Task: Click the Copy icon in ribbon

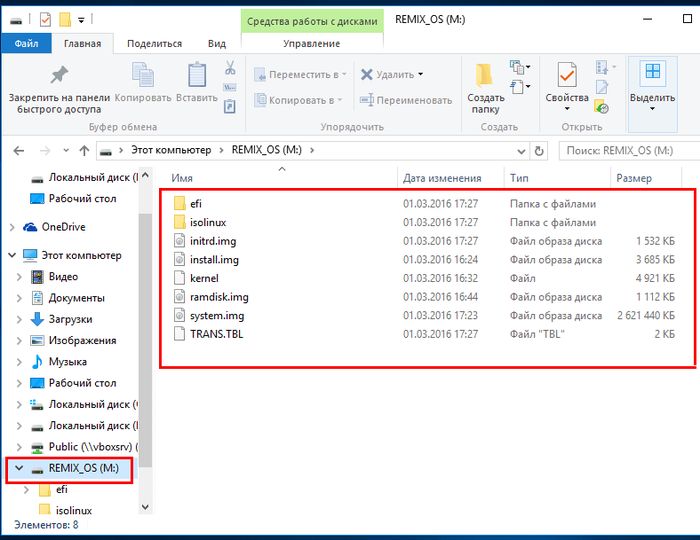Action: (143, 76)
